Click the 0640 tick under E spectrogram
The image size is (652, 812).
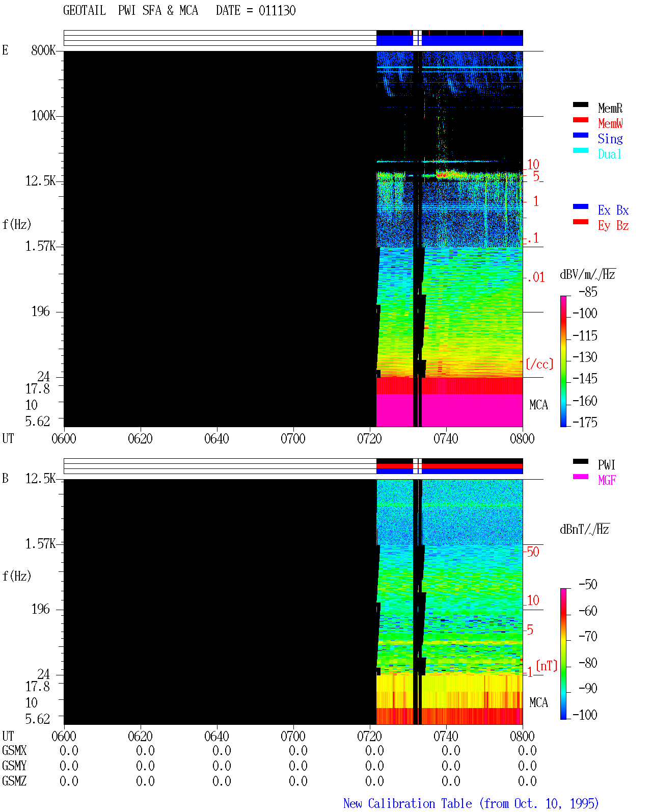tap(216, 438)
